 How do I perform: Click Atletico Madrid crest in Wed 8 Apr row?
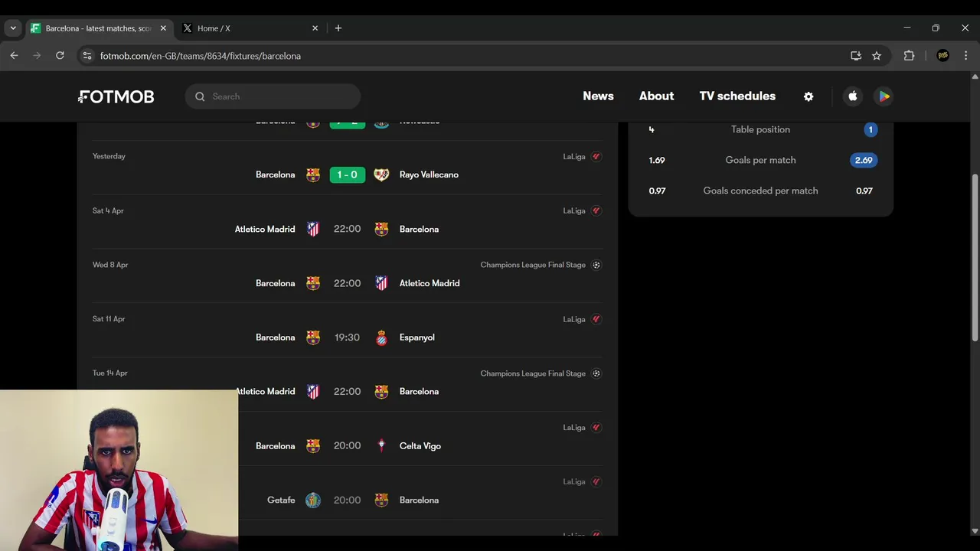(381, 283)
